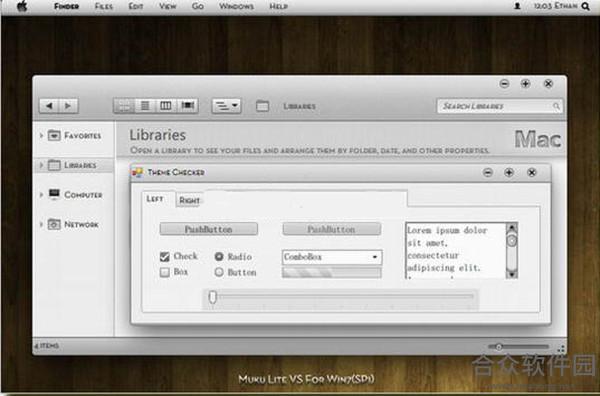Click the Computer sidebar monitor icon

click(54, 194)
